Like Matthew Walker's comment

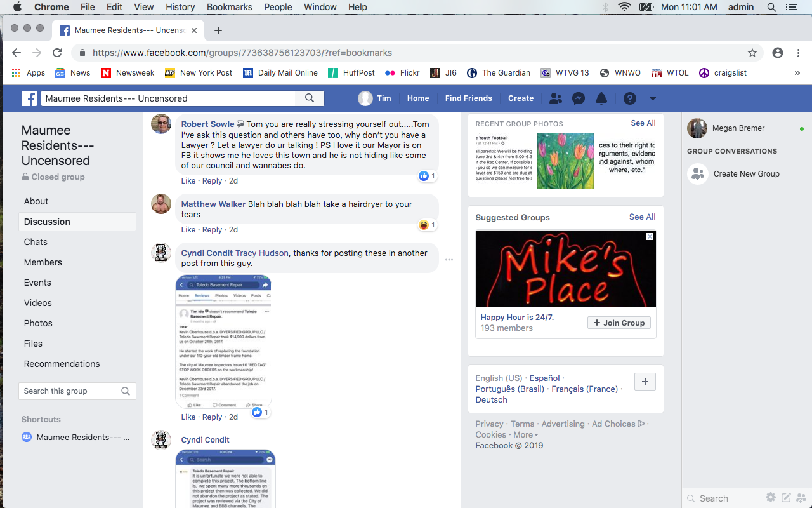coord(188,230)
